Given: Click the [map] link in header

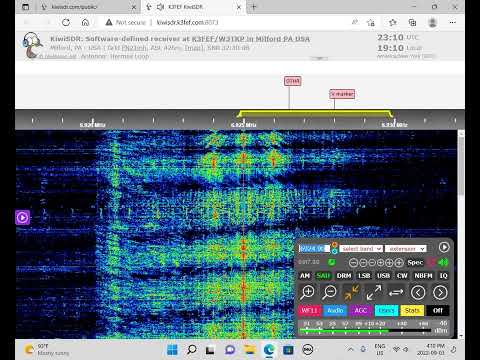Looking at the screenshot, I should tap(194, 48).
